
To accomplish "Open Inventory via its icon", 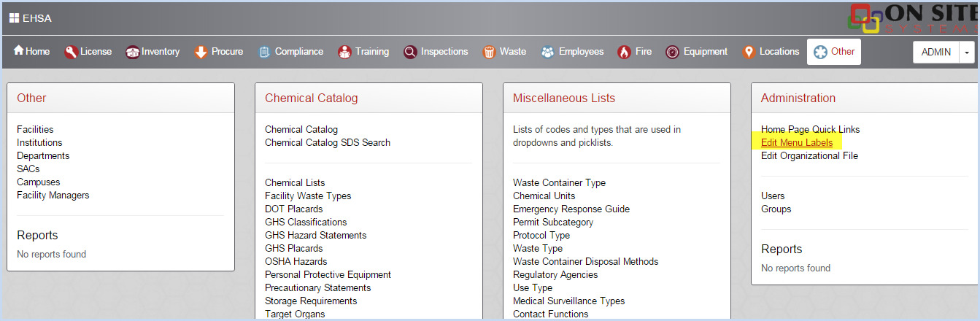I will (132, 52).
